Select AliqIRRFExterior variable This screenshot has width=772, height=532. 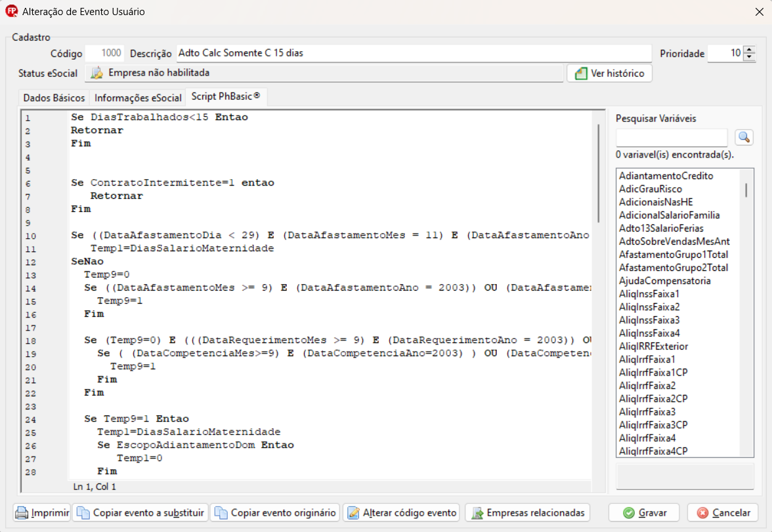coord(653,346)
